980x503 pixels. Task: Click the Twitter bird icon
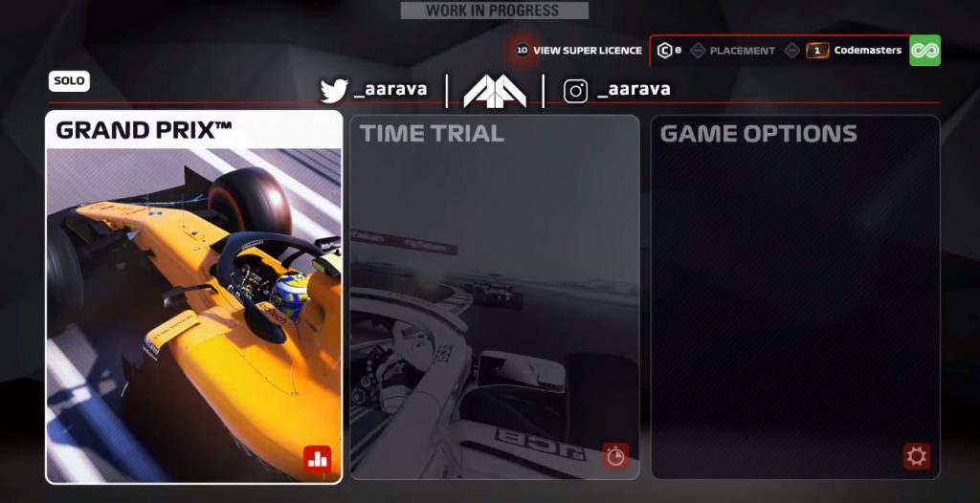click(x=334, y=91)
